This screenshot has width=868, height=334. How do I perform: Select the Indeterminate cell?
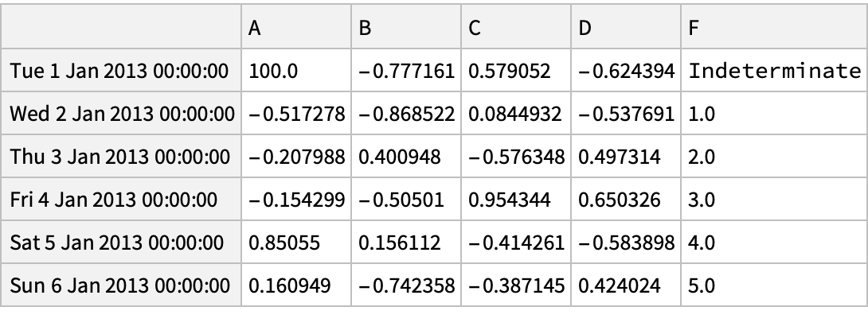pyautogui.click(x=772, y=71)
